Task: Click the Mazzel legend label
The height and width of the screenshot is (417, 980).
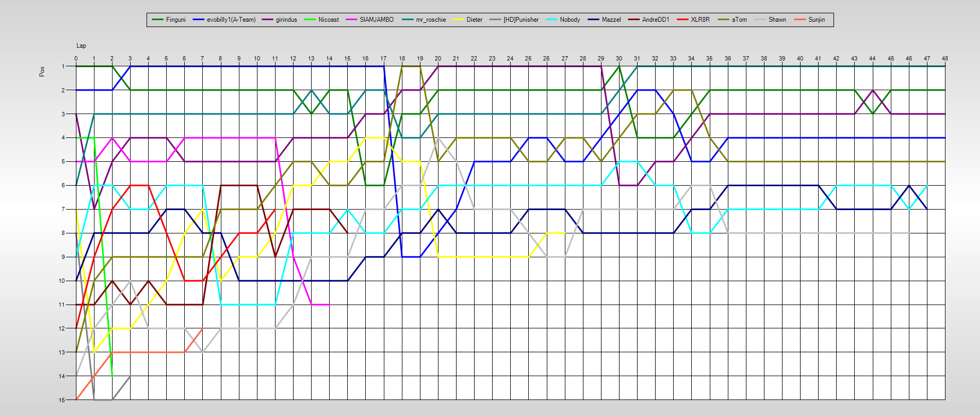Action: pyautogui.click(x=611, y=20)
